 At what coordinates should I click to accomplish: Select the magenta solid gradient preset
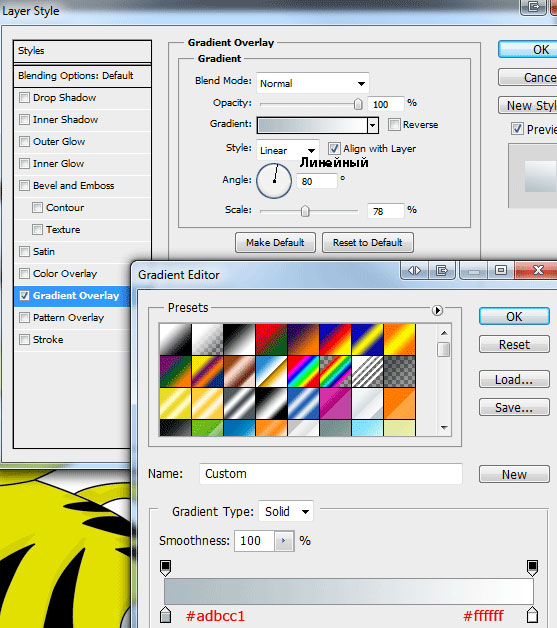tap(335, 403)
